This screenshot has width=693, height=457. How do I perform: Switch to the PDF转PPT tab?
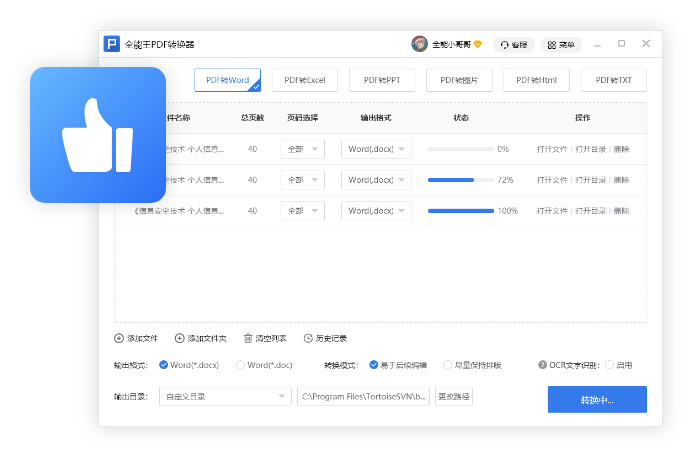tap(382, 80)
